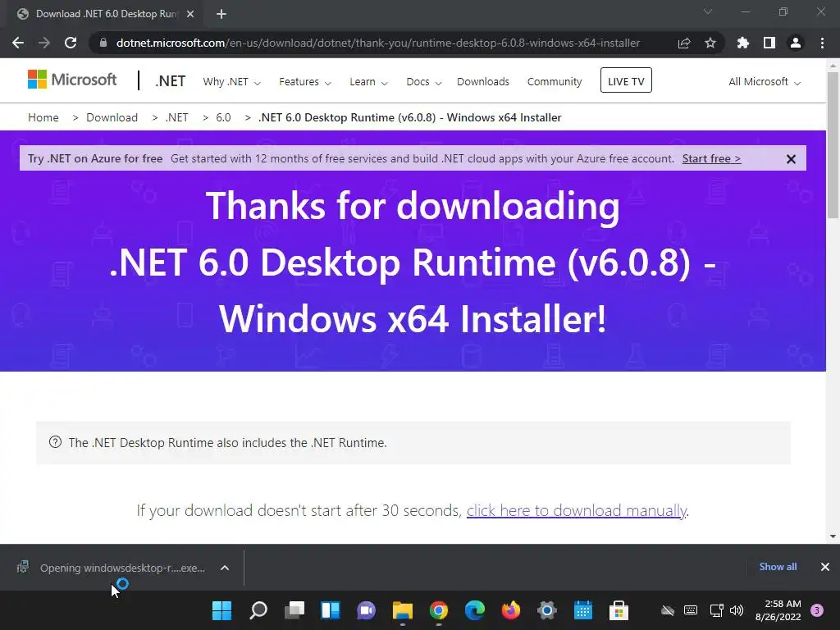Open the Downloads nav item
Image resolution: width=840 pixels, height=630 pixels.
click(x=483, y=82)
